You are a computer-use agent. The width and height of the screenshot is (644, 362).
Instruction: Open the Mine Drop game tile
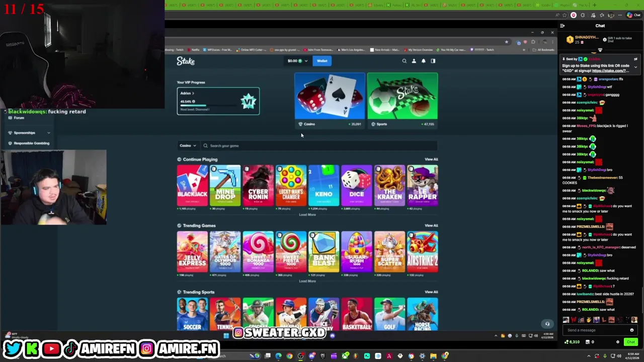click(x=225, y=186)
